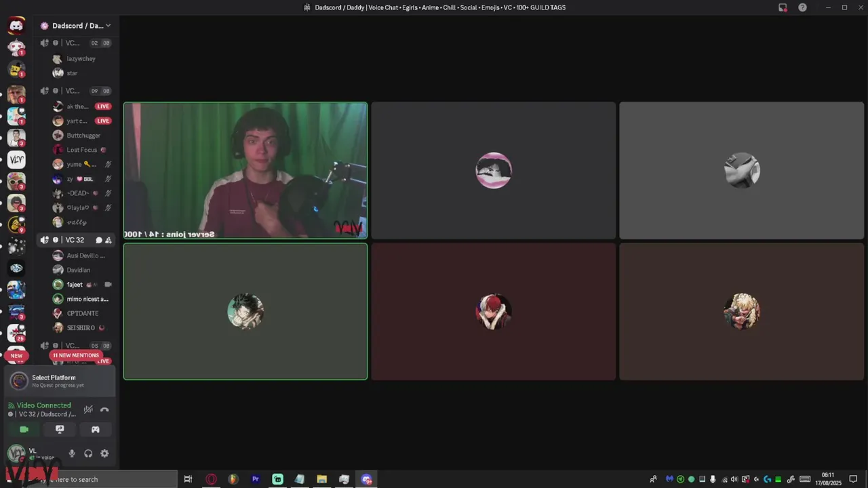Open chat for VC 32 channel
Image resolution: width=868 pixels, height=488 pixels.
pos(98,240)
